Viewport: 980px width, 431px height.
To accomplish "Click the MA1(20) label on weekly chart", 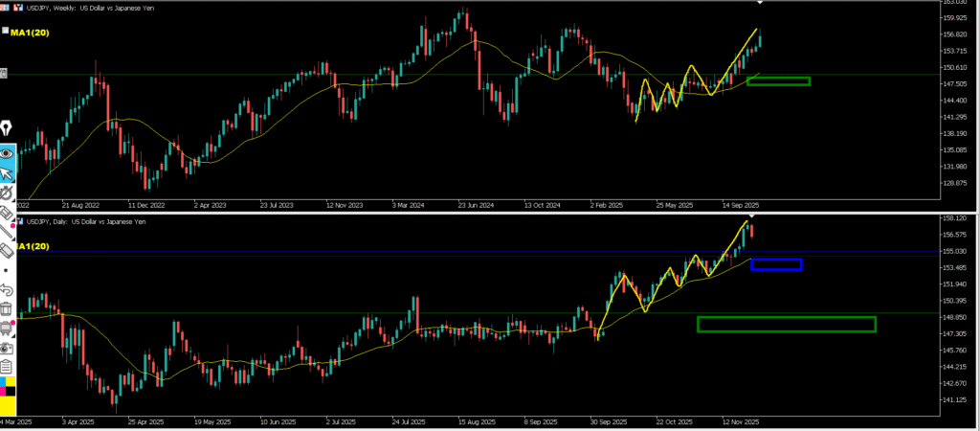I will pos(29,33).
